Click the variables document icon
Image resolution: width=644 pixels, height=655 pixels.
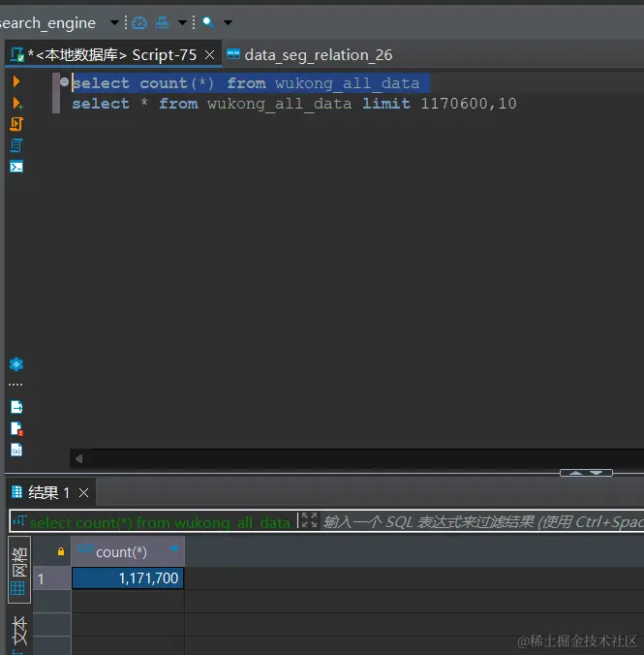point(16,450)
